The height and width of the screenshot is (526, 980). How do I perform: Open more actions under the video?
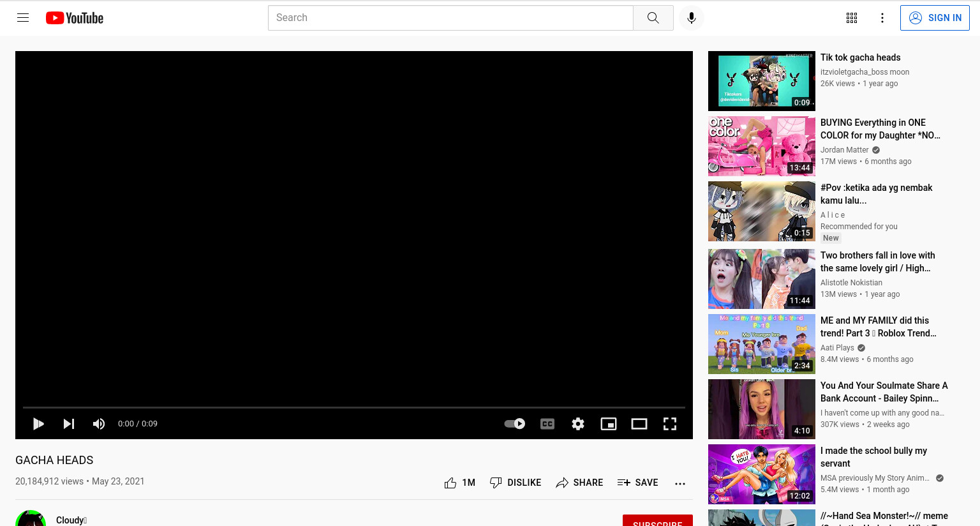click(x=680, y=483)
